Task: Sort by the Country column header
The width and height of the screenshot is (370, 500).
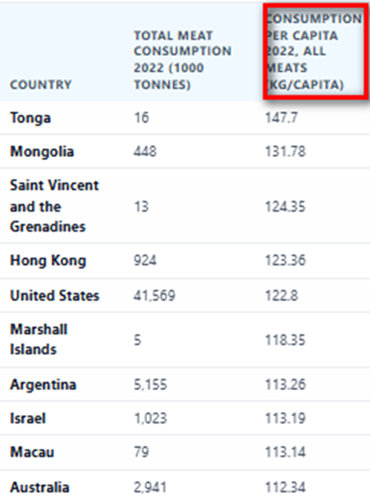Action: coord(41,85)
